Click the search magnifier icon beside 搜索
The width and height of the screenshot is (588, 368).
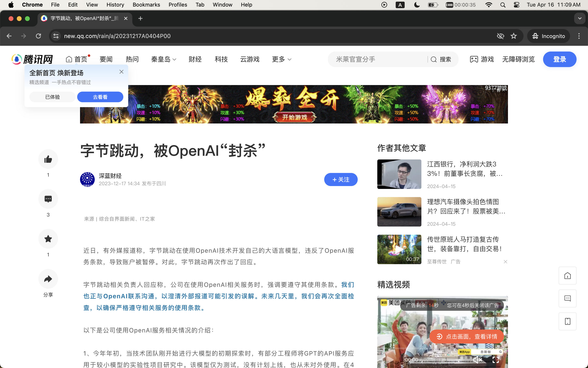(434, 59)
